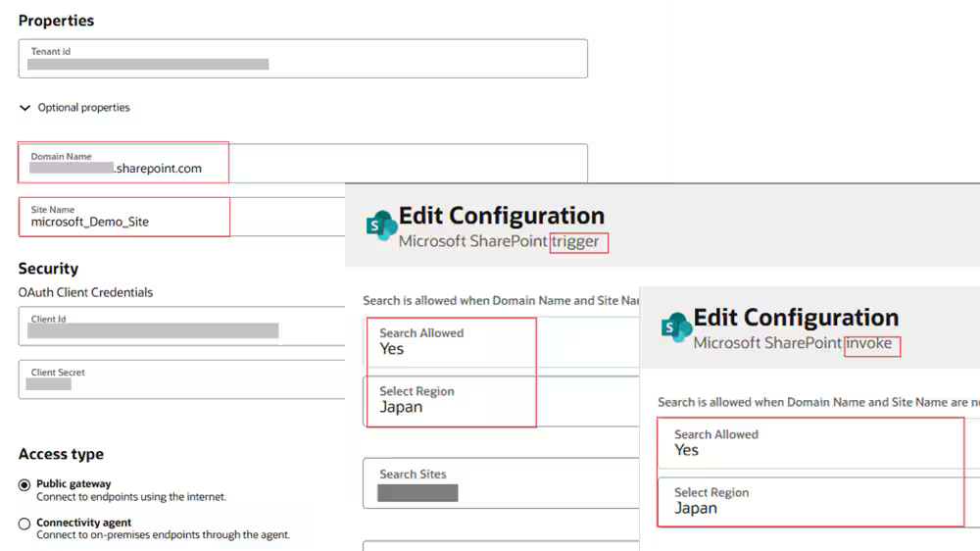The height and width of the screenshot is (551, 980).
Task: Click the Access type heading
Action: [61, 453]
